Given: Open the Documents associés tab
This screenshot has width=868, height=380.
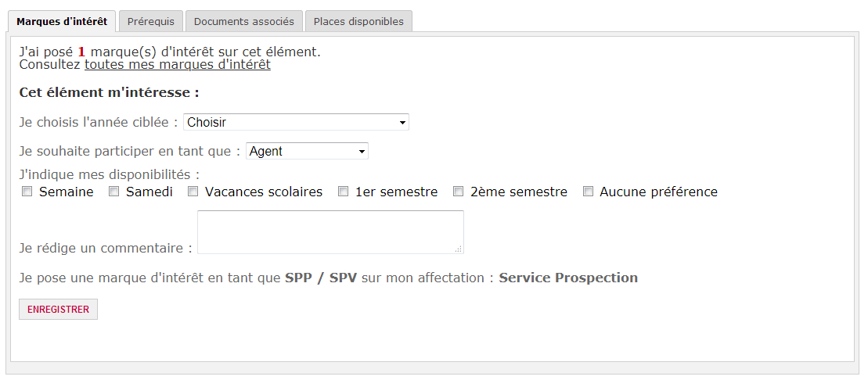Looking at the screenshot, I should (x=244, y=22).
